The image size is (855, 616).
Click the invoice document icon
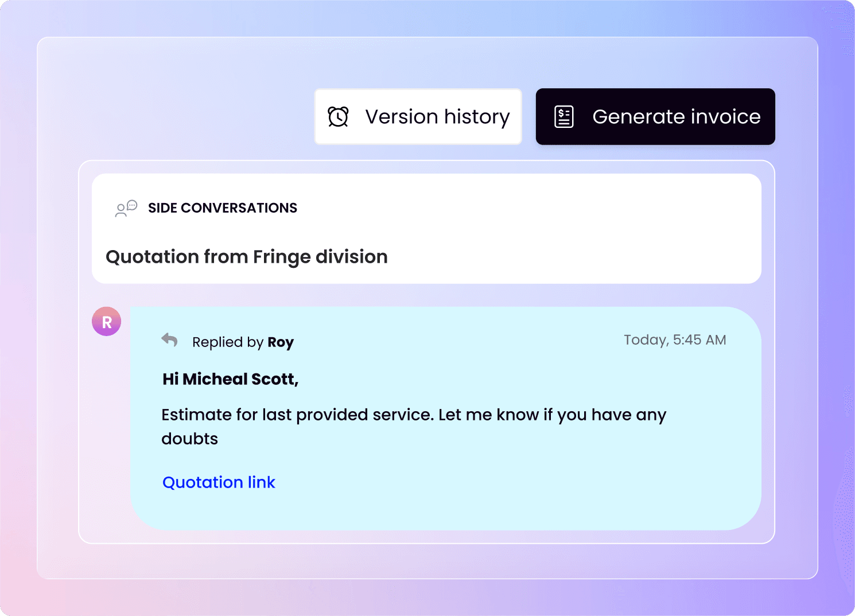[x=564, y=116]
